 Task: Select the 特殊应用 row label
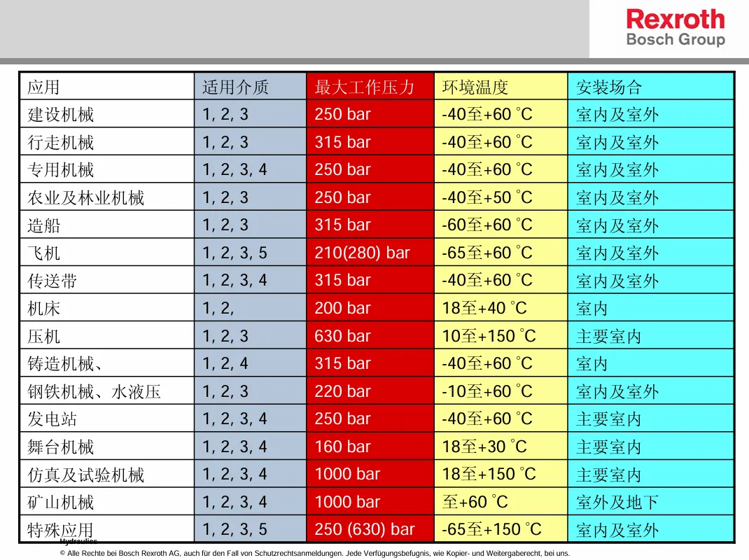point(61,530)
